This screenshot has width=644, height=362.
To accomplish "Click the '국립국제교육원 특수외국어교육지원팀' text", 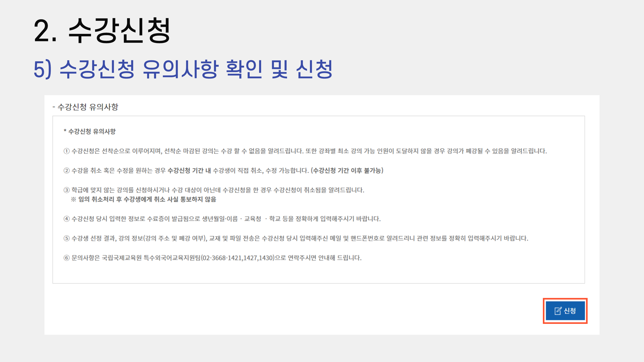I will pyautogui.click(x=151, y=258).
